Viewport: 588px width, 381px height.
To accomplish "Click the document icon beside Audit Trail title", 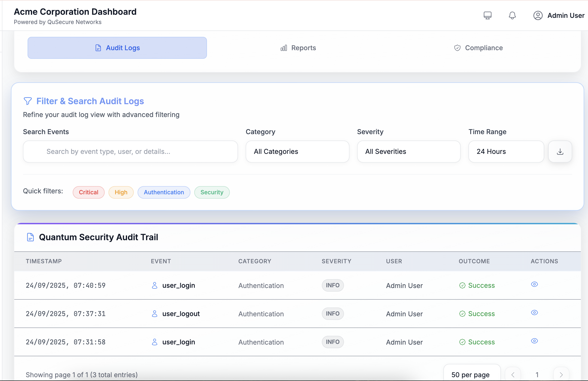I will tap(30, 237).
